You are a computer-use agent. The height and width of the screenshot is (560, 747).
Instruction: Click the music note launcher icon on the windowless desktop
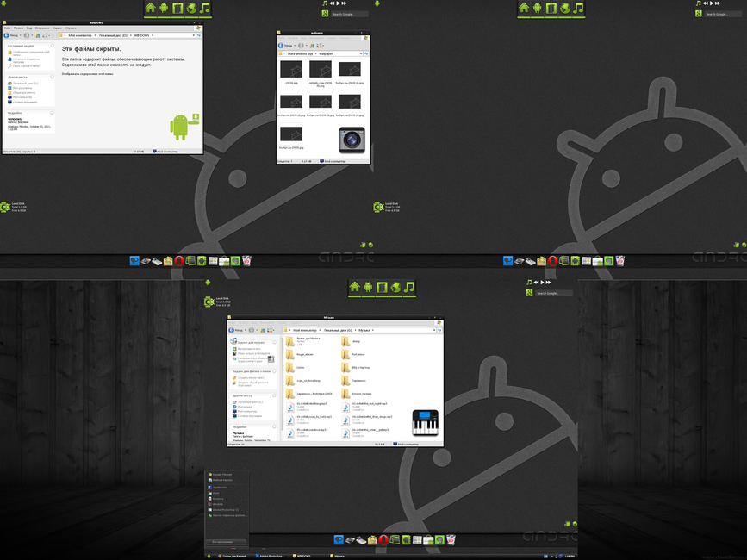(x=578, y=8)
